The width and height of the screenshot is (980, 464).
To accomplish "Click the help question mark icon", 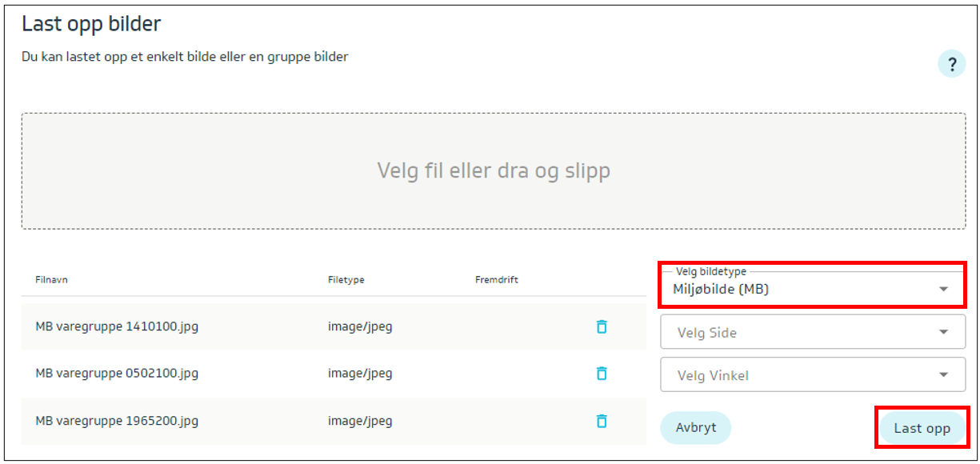I will coord(951,65).
